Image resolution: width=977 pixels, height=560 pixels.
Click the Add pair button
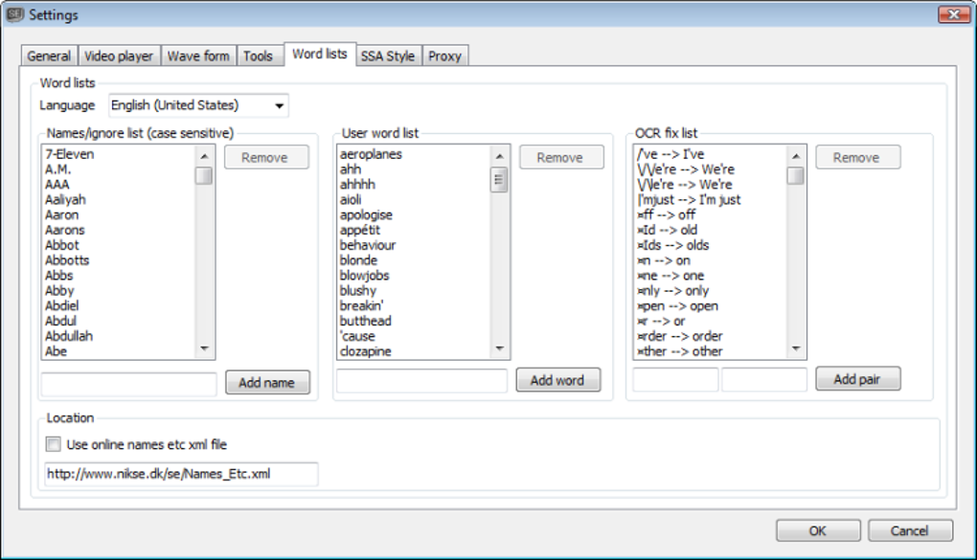coord(857,379)
